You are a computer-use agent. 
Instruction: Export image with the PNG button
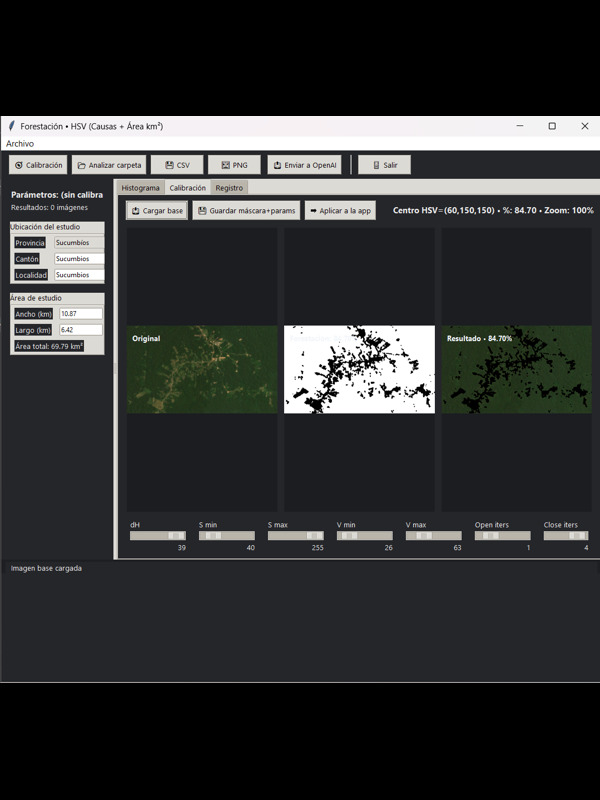[234, 165]
